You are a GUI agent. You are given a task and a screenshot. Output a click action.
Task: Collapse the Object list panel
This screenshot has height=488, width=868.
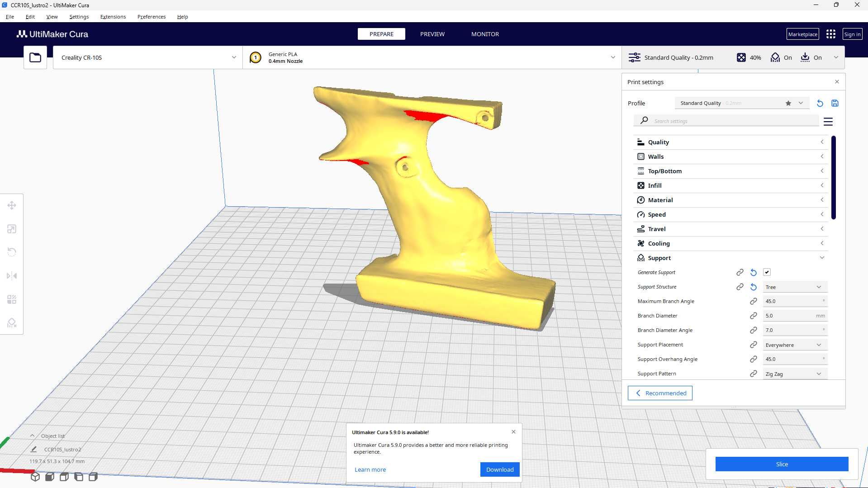pyautogui.click(x=47, y=436)
